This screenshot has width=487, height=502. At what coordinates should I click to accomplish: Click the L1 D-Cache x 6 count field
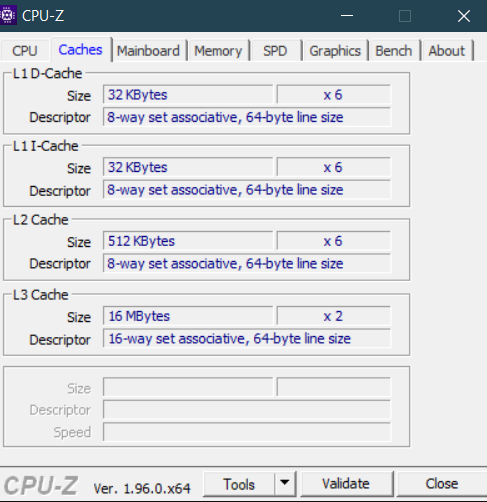coord(333,95)
